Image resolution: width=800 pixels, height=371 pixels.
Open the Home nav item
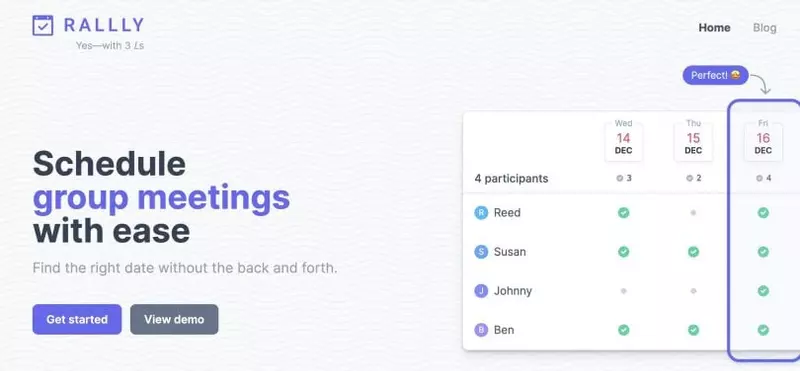point(714,28)
